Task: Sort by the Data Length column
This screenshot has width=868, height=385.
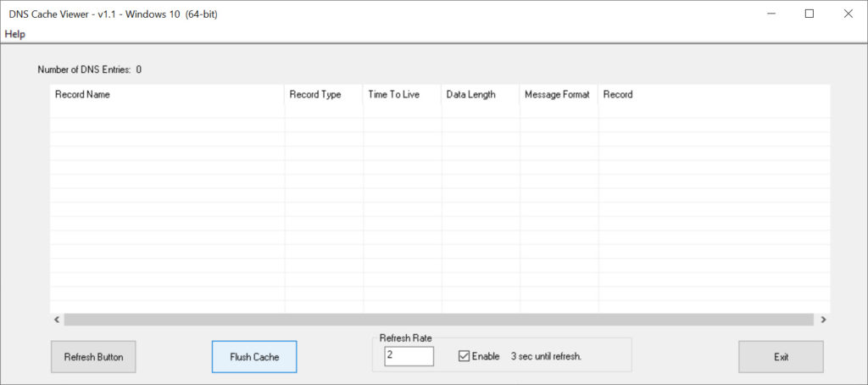Action: point(481,95)
